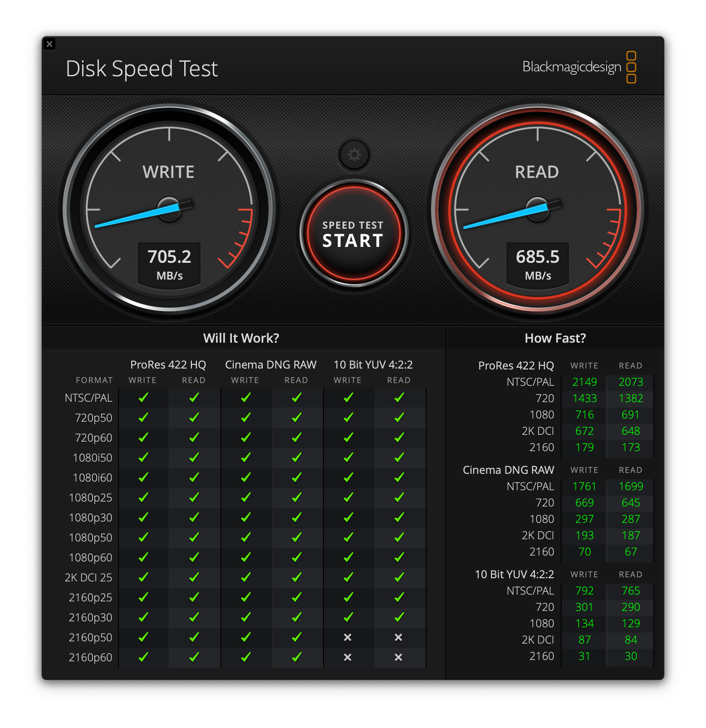Click the Disk Speed Test title

(142, 69)
